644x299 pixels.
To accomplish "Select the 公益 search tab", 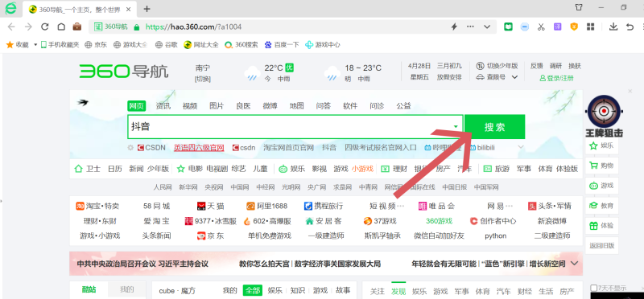I will 404,106.
